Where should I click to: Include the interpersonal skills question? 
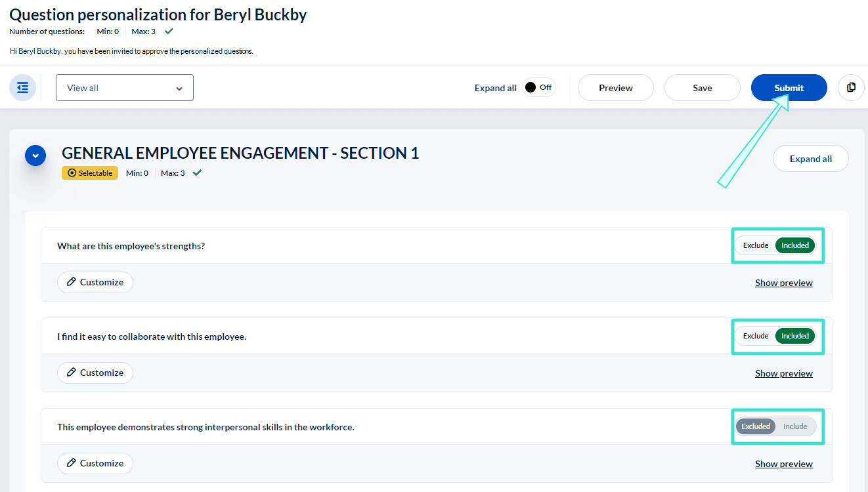coord(795,426)
